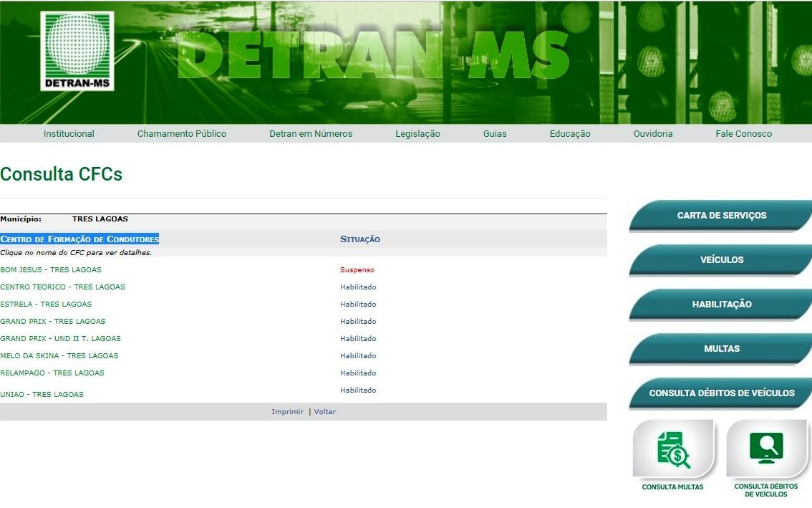This screenshot has height=508, width=812.
Task: Click the Habilitado status of RELAMPAGO
Action: 358,373
